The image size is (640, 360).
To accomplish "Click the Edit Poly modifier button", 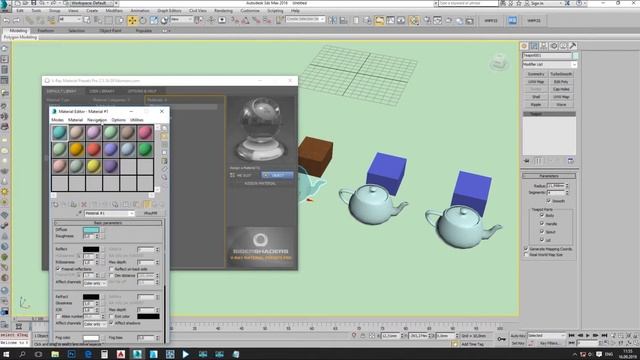I will [561, 82].
